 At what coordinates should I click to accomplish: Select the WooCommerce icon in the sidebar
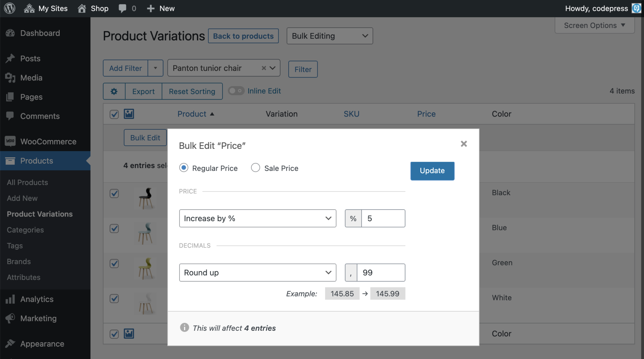(x=10, y=141)
